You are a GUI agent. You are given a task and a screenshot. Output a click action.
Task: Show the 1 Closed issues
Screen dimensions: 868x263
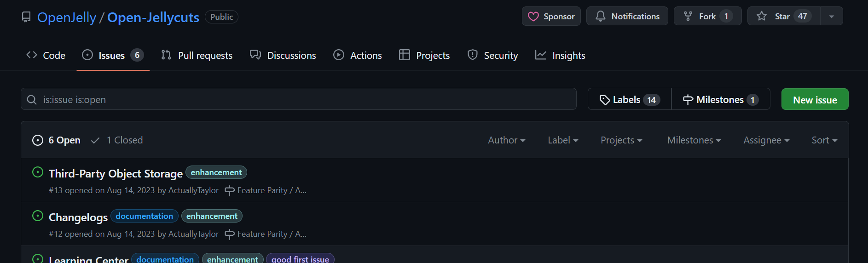(x=117, y=140)
